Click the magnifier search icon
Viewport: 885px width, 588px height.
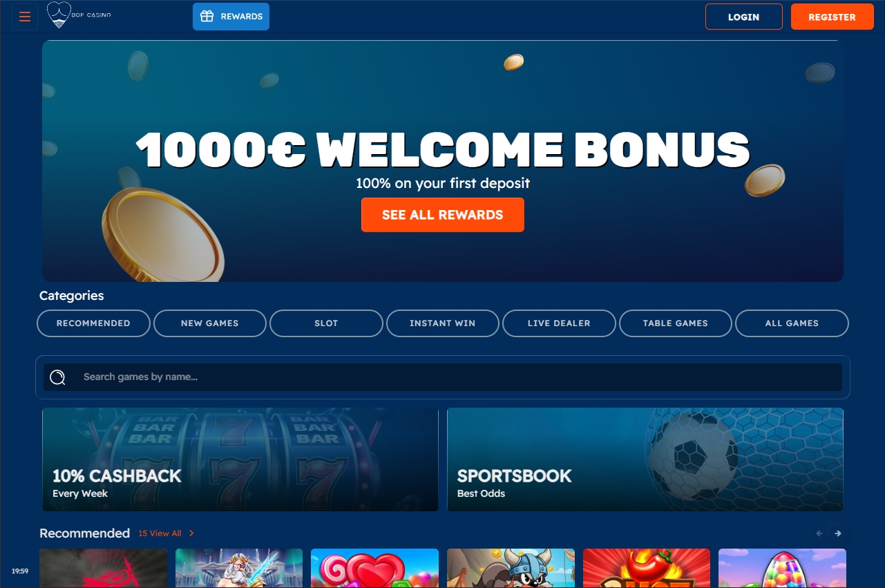(57, 377)
